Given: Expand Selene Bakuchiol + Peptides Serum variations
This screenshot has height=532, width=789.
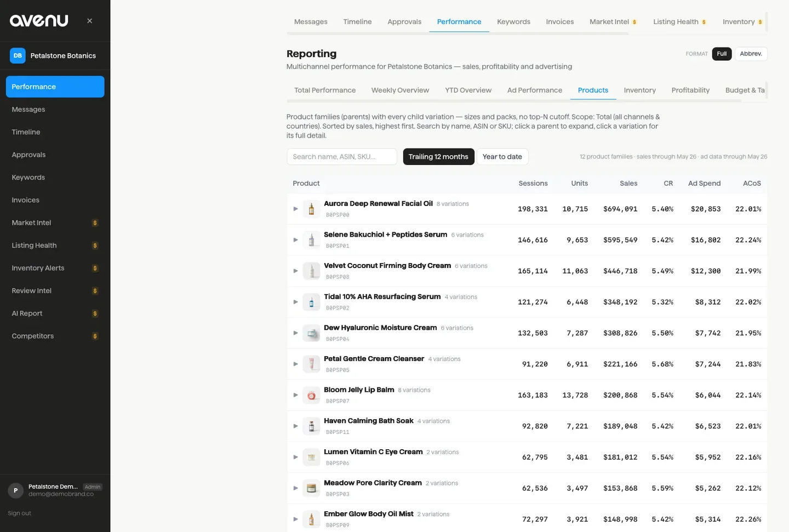Looking at the screenshot, I should pos(295,240).
